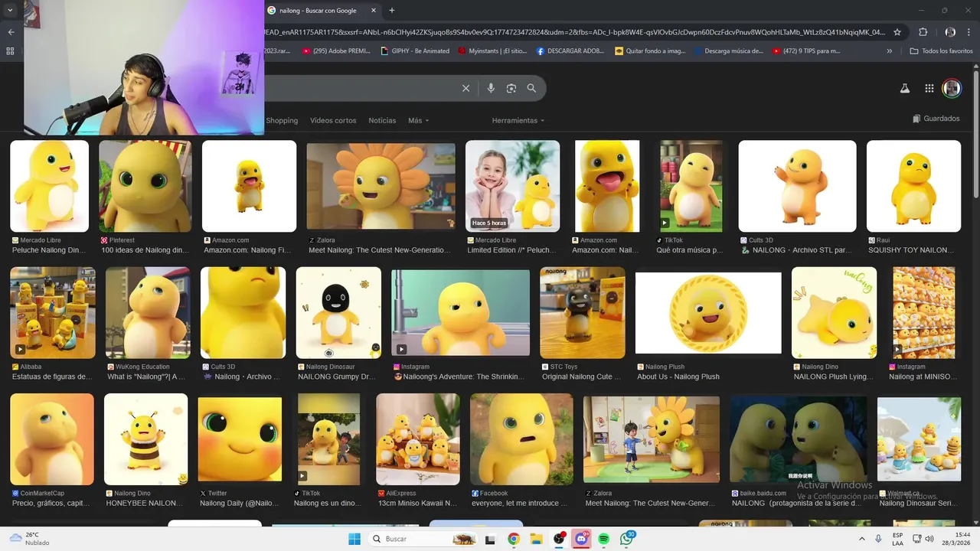Open the Todos los favoritos folder
The width and height of the screenshot is (980, 551).
click(941, 51)
